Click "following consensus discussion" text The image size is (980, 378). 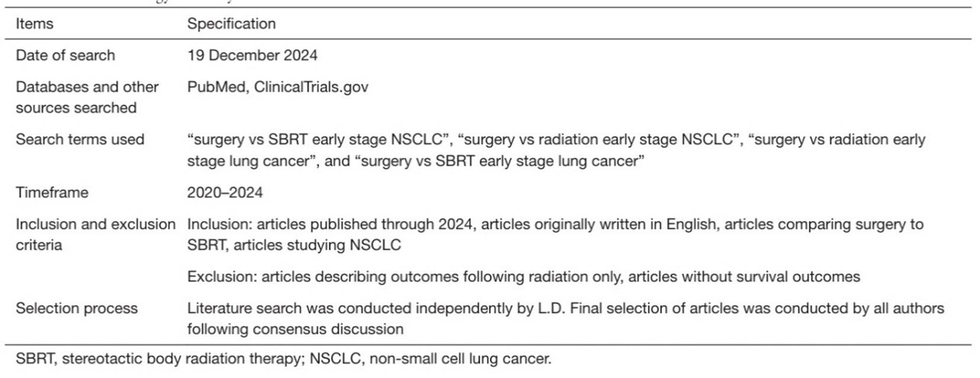295,329
